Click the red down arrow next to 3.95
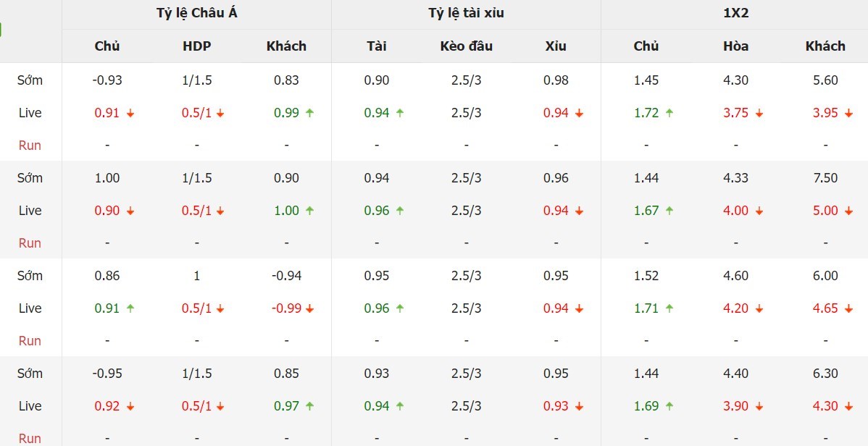868x446 pixels. [848, 113]
